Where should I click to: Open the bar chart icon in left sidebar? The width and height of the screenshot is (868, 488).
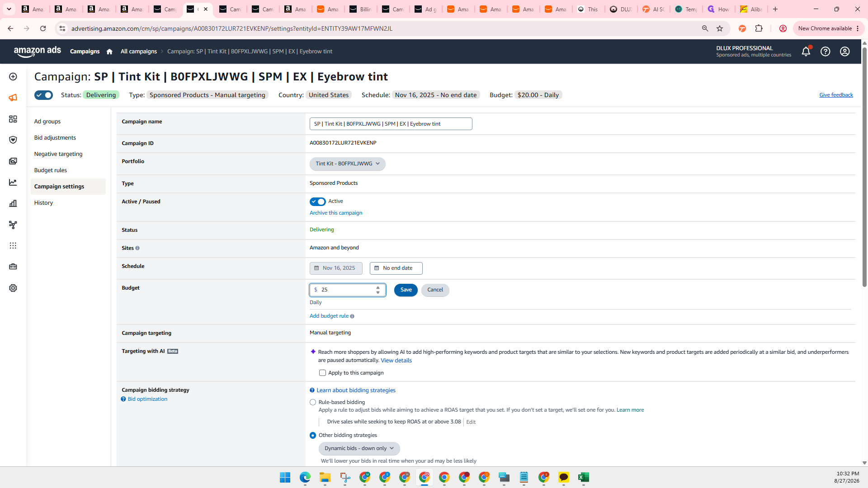click(13, 203)
